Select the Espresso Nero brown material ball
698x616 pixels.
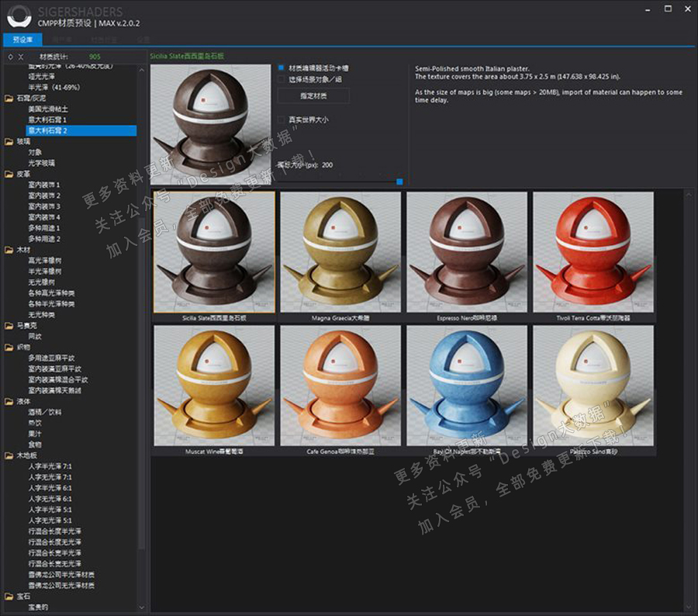pyautogui.click(x=466, y=251)
